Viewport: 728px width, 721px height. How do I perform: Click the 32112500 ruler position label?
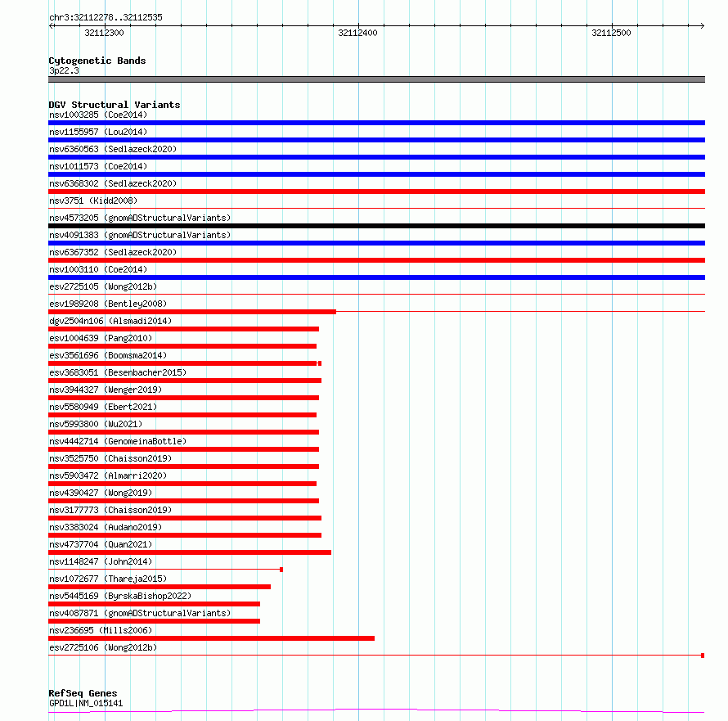tap(612, 33)
